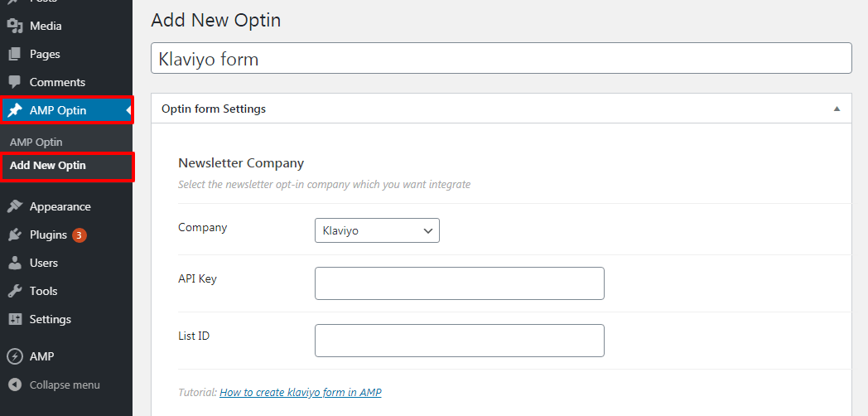Open the Pages menu item
Screen dimensions: 868x416
point(66,55)
